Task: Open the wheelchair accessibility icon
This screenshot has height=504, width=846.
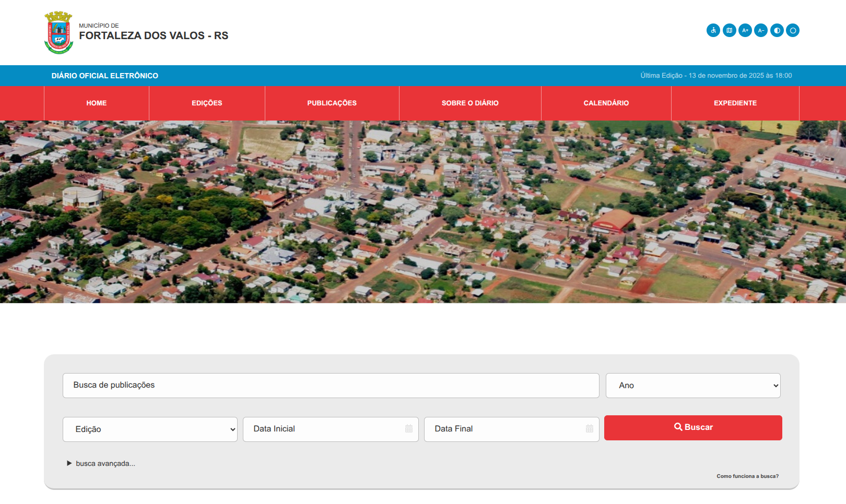Action: (x=713, y=30)
